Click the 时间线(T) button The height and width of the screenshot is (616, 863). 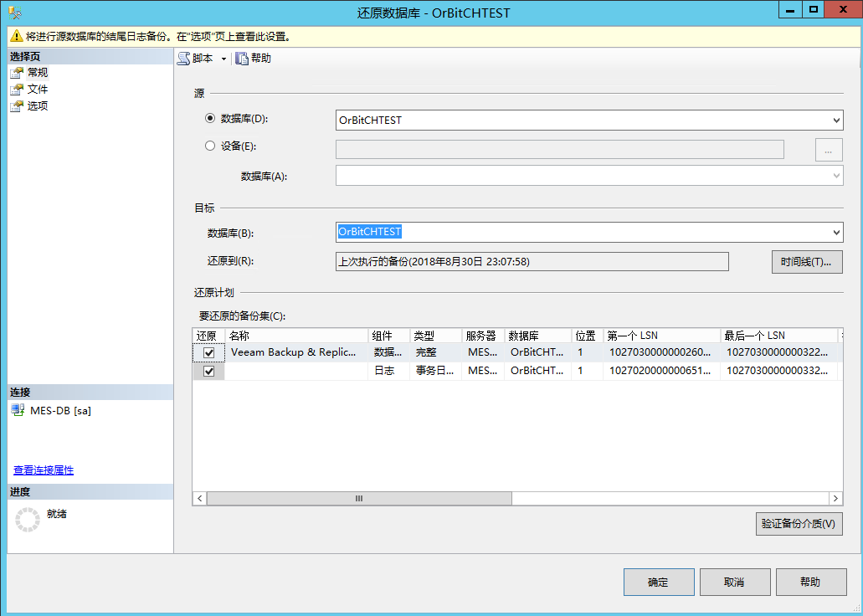[x=805, y=261]
